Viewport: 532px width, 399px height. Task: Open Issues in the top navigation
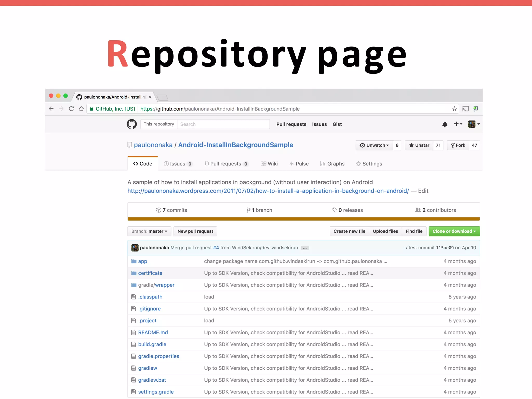pyautogui.click(x=319, y=124)
